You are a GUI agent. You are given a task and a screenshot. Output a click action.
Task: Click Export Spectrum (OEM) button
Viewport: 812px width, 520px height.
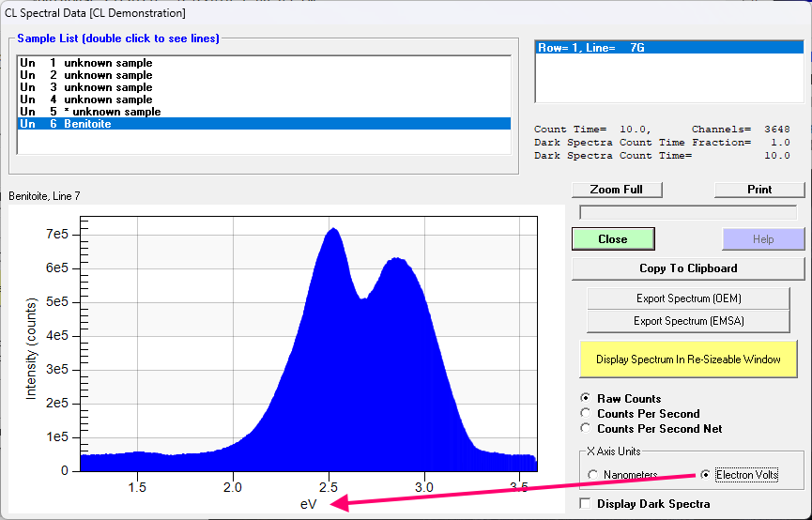687,298
